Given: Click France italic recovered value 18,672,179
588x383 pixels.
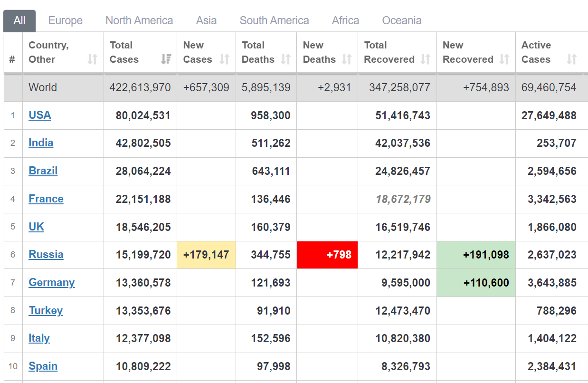Looking at the screenshot, I should click(403, 199).
